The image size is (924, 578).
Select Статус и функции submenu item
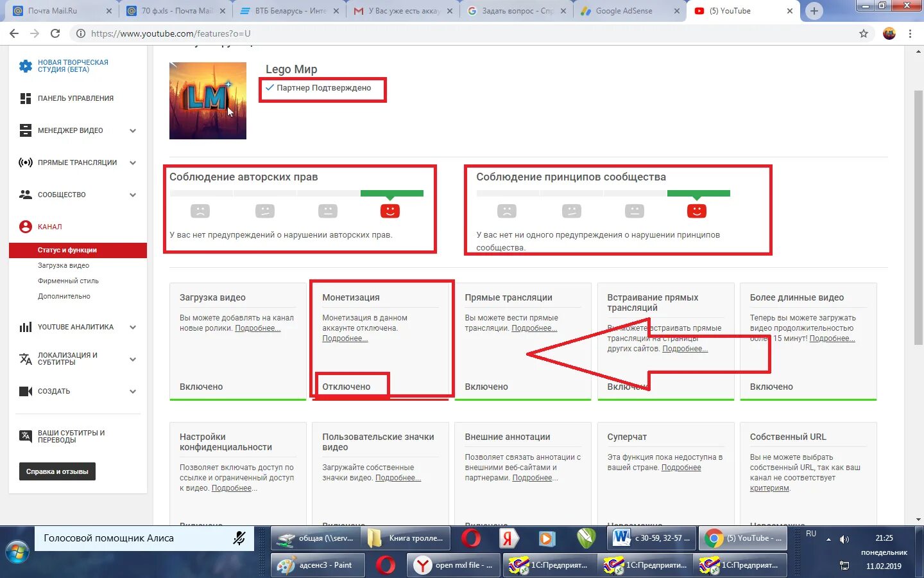(78, 250)
